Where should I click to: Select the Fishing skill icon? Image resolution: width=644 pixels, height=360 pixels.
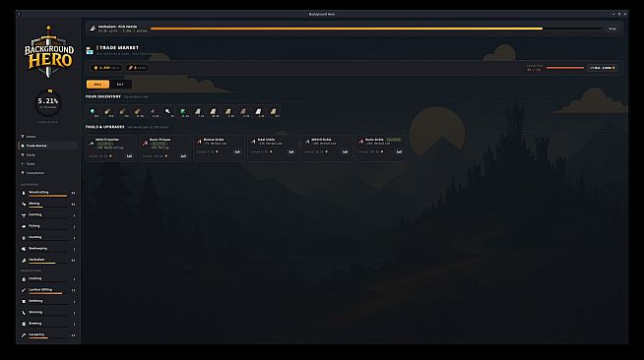(24, 226)
